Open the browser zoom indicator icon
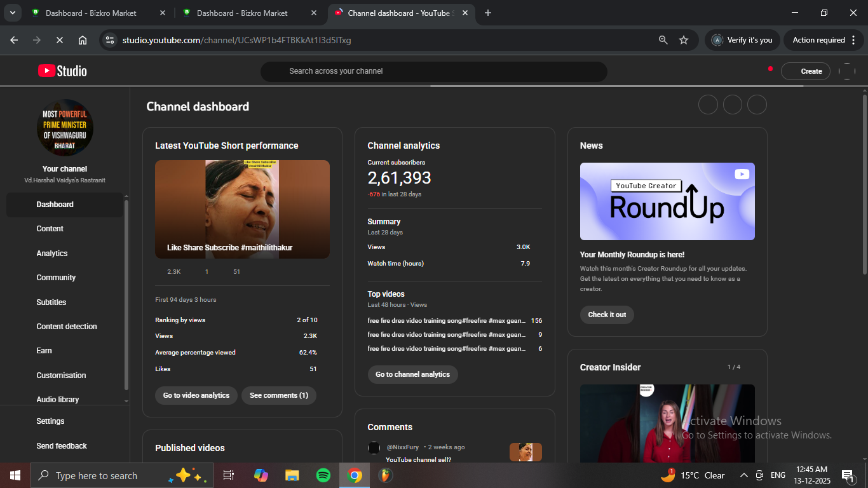 [x=663, y=40]
